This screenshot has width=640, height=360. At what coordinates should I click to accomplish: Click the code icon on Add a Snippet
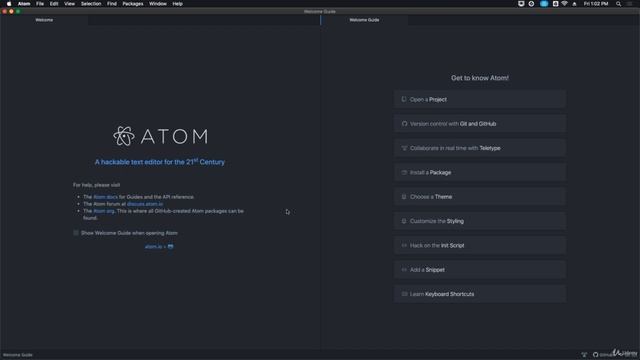click(x=404, y=270)
